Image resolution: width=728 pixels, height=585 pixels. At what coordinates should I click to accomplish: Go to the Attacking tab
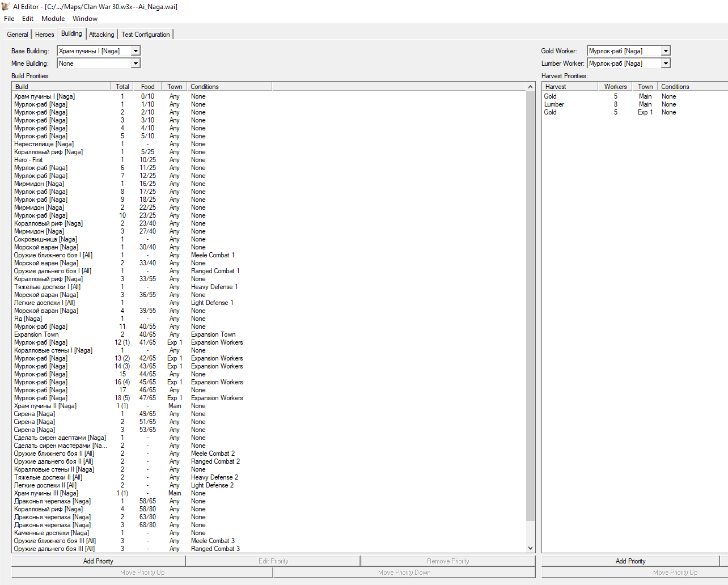[101, 35]
